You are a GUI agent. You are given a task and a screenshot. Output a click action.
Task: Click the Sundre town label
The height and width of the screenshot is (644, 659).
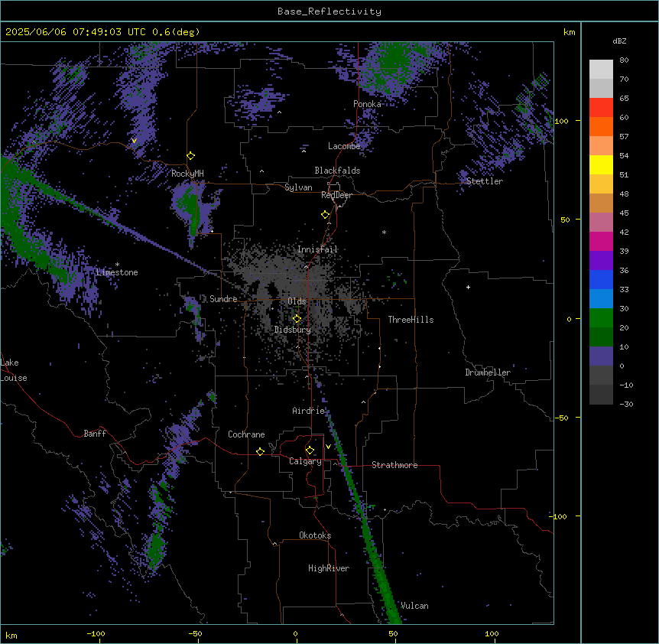223,299
